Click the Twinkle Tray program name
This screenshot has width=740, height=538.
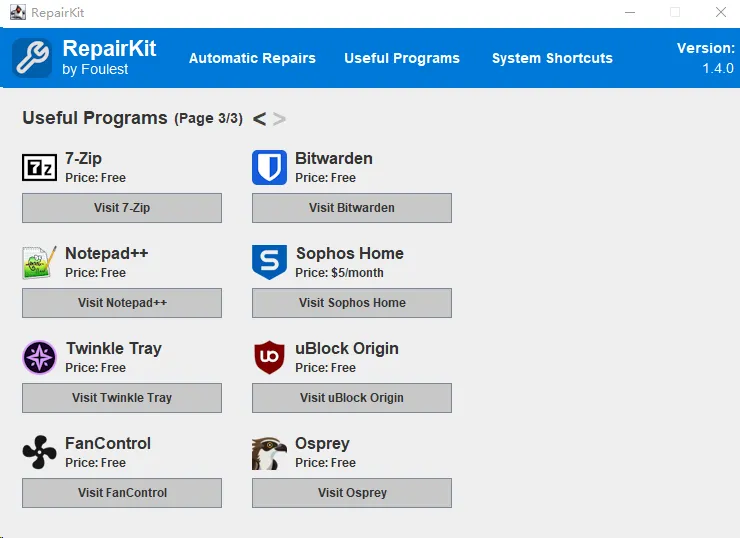coord(114,349)
